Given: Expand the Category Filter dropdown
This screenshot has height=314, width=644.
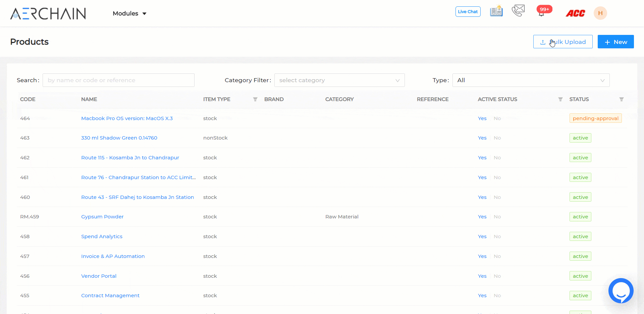Looking at the screenshot, I should tap(339, 80).
